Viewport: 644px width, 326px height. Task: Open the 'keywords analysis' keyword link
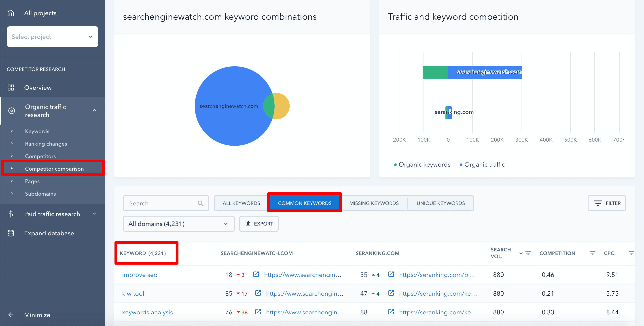(147, 312)
